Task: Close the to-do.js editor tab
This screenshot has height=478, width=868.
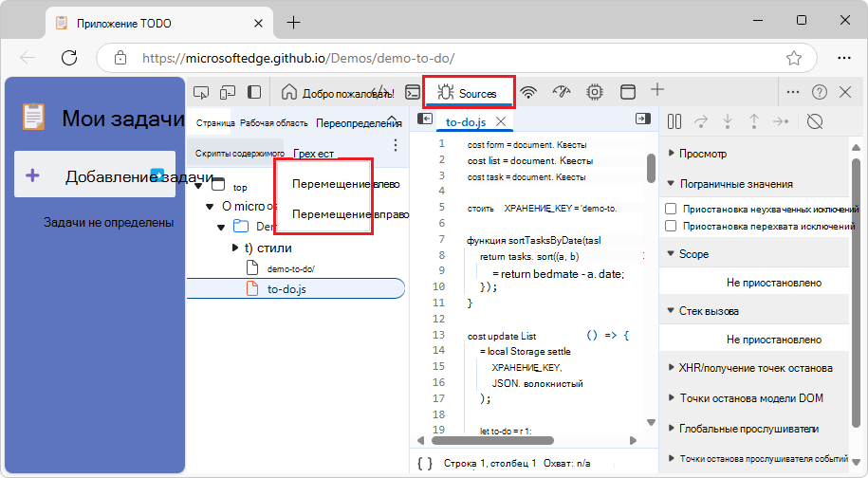Action: [501, 121]
